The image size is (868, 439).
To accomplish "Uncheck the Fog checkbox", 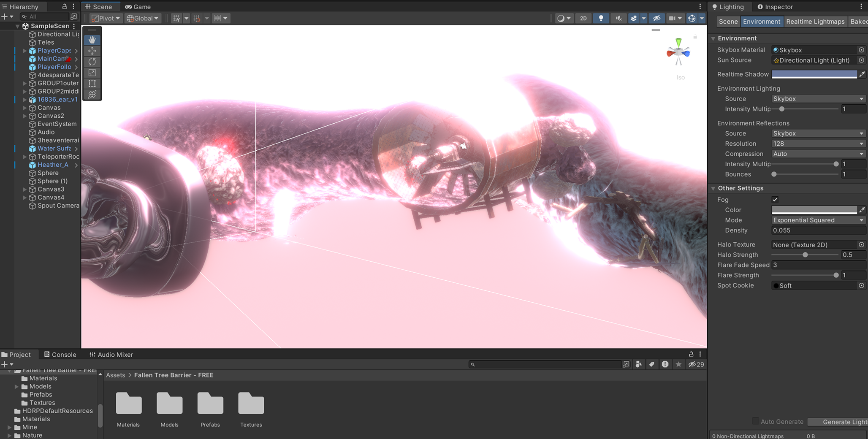I will [775, 200].
